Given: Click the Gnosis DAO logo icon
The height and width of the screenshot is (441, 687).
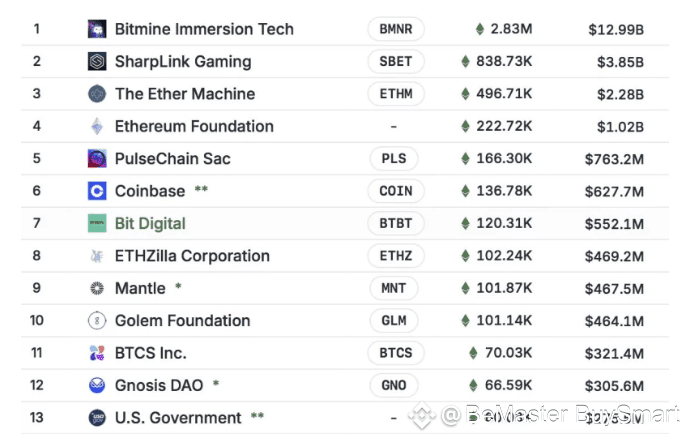Looking at the screenshot, I should click(97, 385).
